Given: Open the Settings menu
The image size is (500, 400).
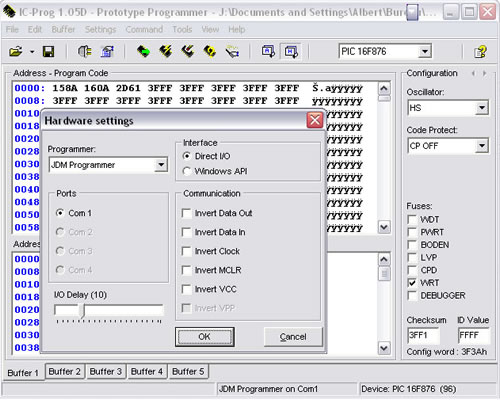Looking at the screenshot, I should [100, 30].
